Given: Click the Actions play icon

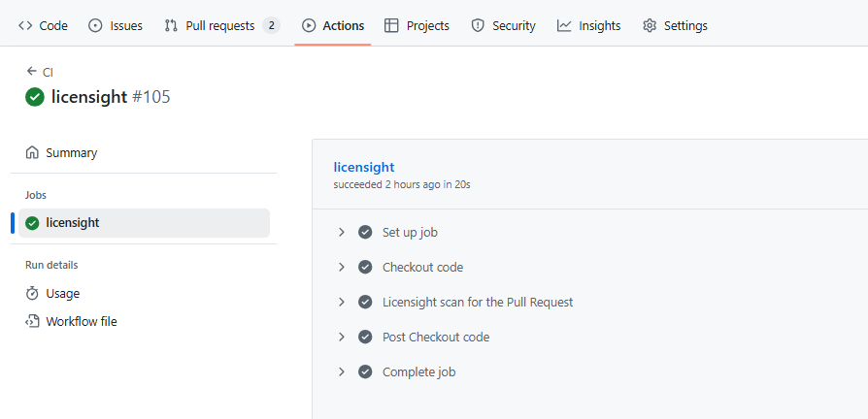Looking at the screenshot, I should (x=309, y=25).
